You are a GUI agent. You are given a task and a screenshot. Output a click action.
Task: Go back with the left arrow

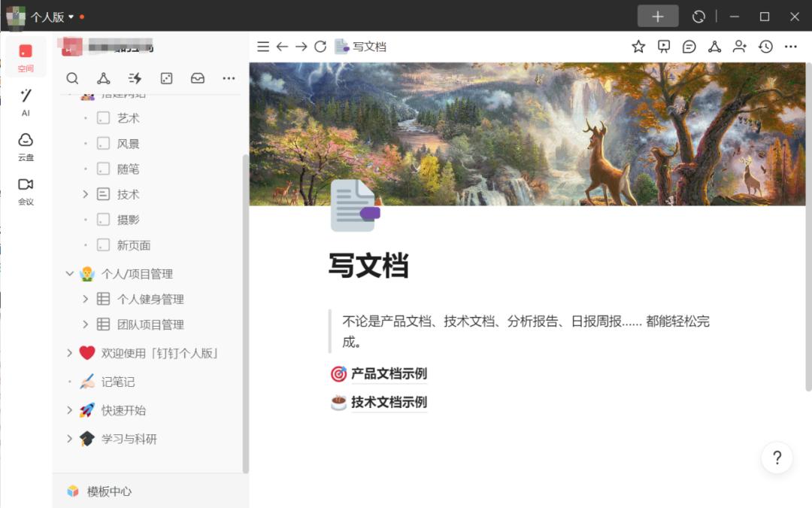(282, 47)
